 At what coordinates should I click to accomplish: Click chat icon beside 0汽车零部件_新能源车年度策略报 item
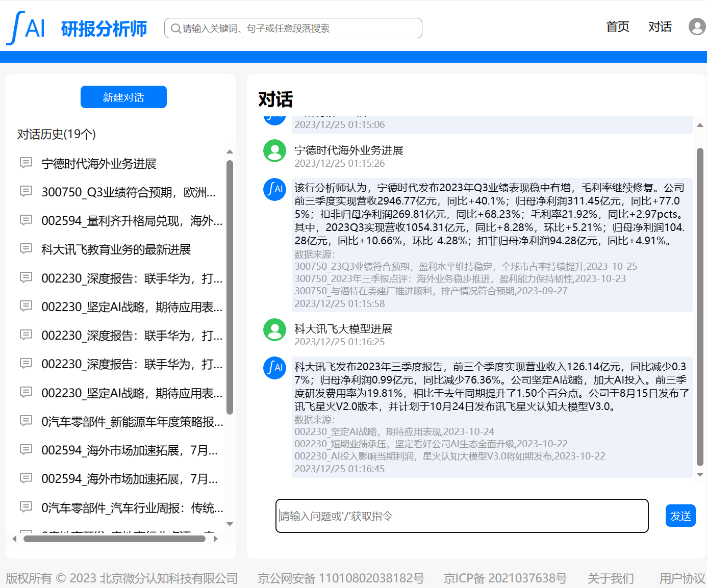coord(26,421)
